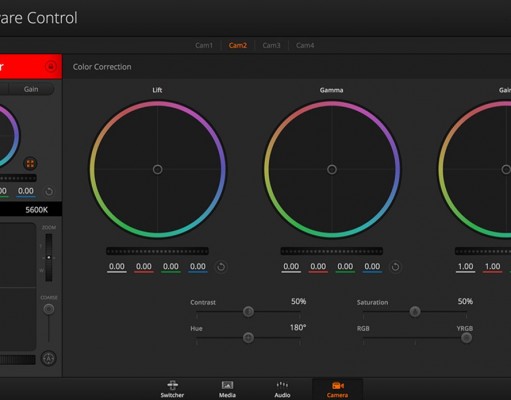Image resolution: width=511 pixels, height=400 pixels.
Task: Click the Gain red value 1.00
Action: [492, 267]
